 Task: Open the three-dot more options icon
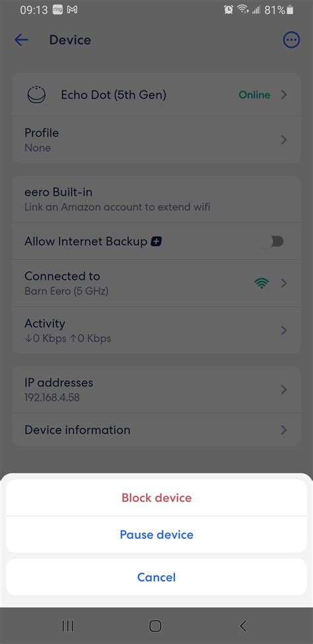pyautogui.click(x=291, y=40)
